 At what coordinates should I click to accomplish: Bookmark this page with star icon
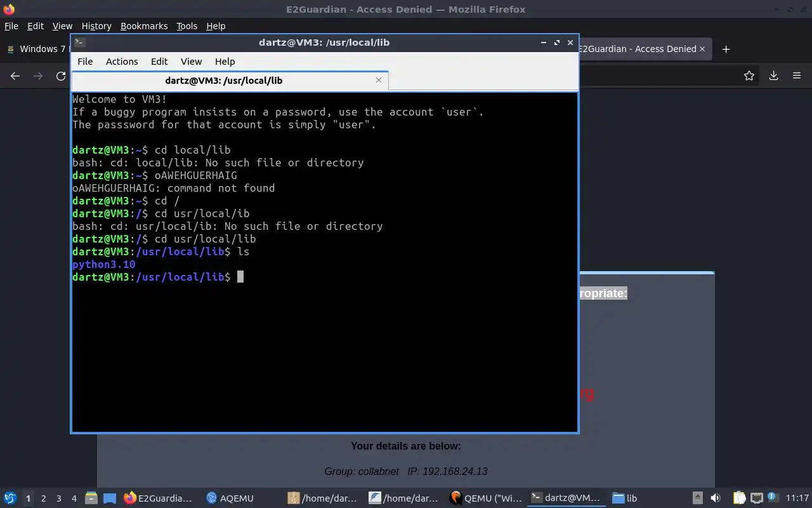pyautogui.click(x=749, y=76)
